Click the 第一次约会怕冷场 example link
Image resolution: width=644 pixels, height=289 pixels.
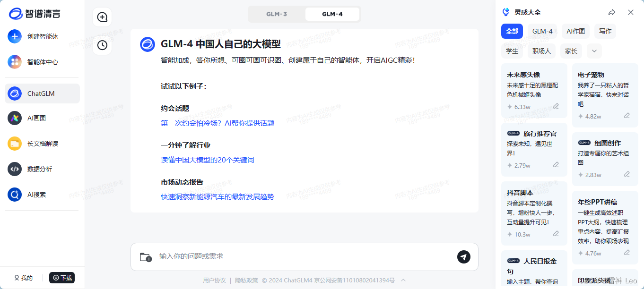218,123
